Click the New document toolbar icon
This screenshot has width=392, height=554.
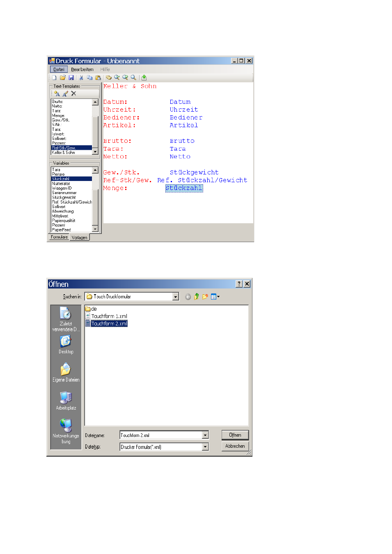pyautogui.click(x=54, y=78)
